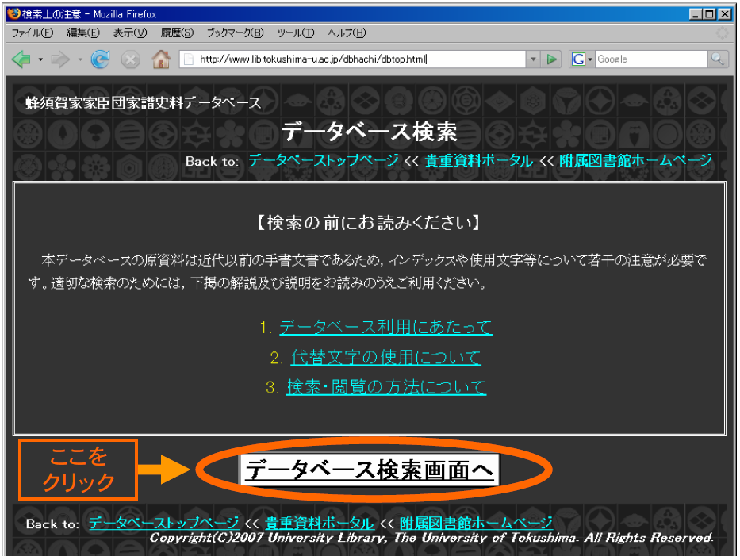The image size is (740, 560).
Task: Click the magnifier search icon
Action: 718,59
